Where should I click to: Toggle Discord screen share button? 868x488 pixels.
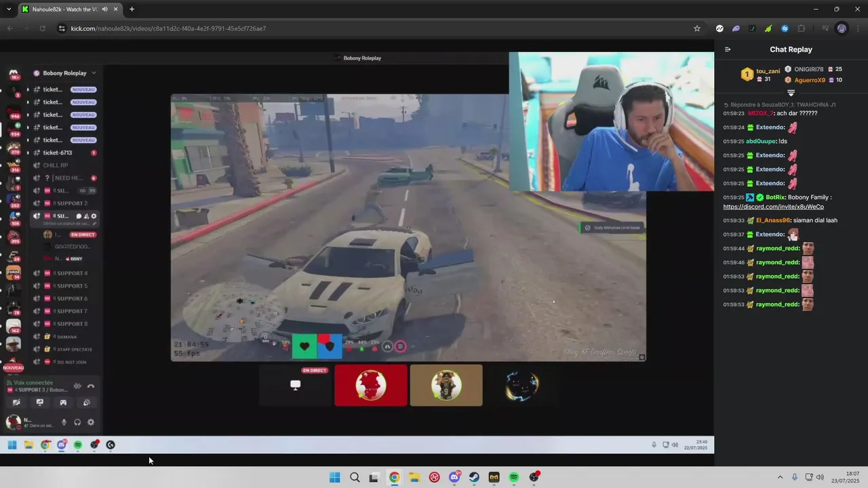click(x=39, y=403)
